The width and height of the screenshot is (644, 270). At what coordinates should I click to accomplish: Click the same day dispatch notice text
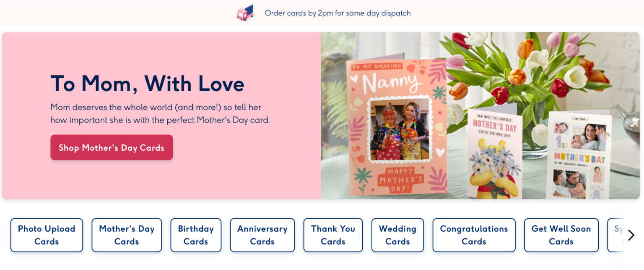pos(338,13)
